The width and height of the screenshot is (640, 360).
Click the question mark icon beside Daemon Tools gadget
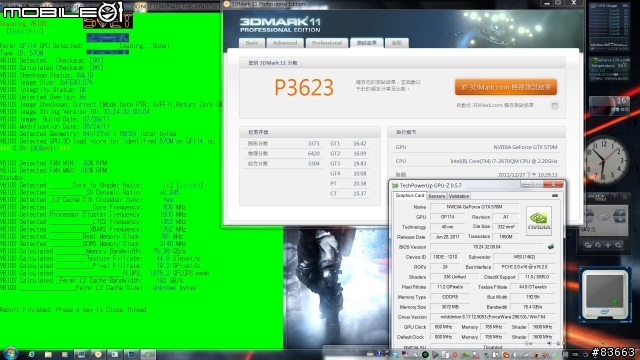click(x=614, y=197)
